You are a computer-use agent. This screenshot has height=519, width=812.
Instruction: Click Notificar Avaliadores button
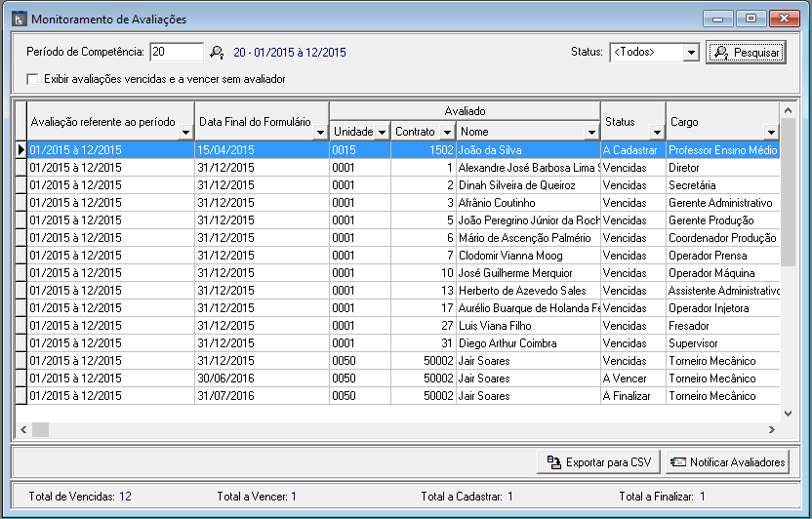[727, 461]
